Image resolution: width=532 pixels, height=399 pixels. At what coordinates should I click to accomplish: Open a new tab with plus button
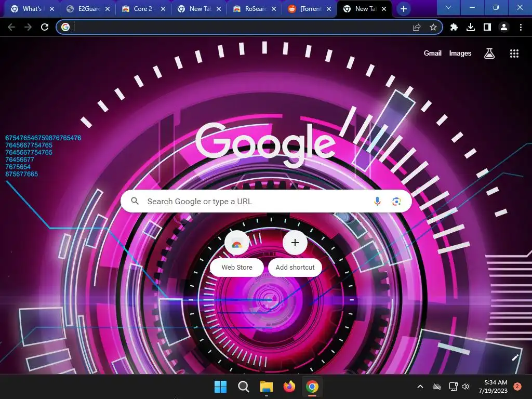pyautogui.click(x=403, y=9)
